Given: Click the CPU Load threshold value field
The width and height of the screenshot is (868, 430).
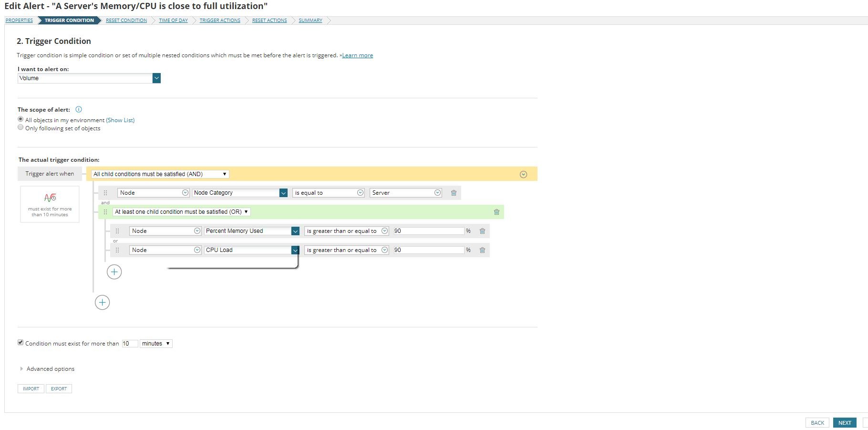Looking at the screenshot, I should [x=428, y=250].
